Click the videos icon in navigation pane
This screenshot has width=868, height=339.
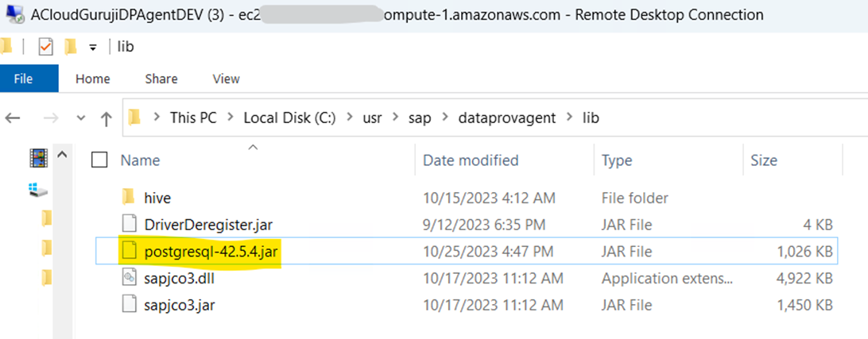(38, 158)
